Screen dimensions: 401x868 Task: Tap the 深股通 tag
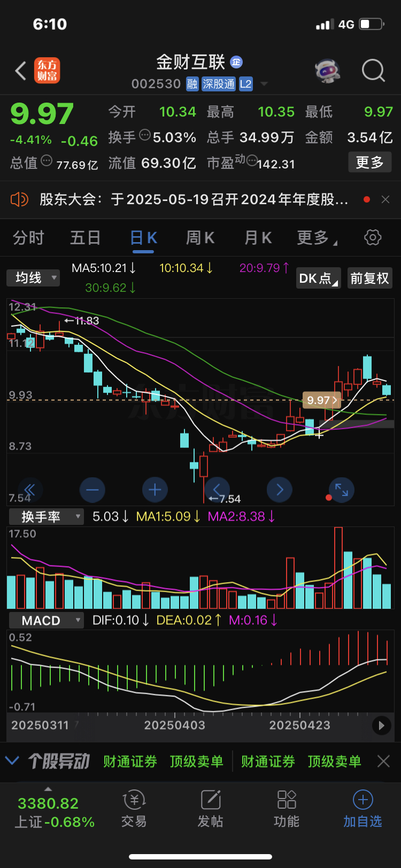(x=219, y=84)
